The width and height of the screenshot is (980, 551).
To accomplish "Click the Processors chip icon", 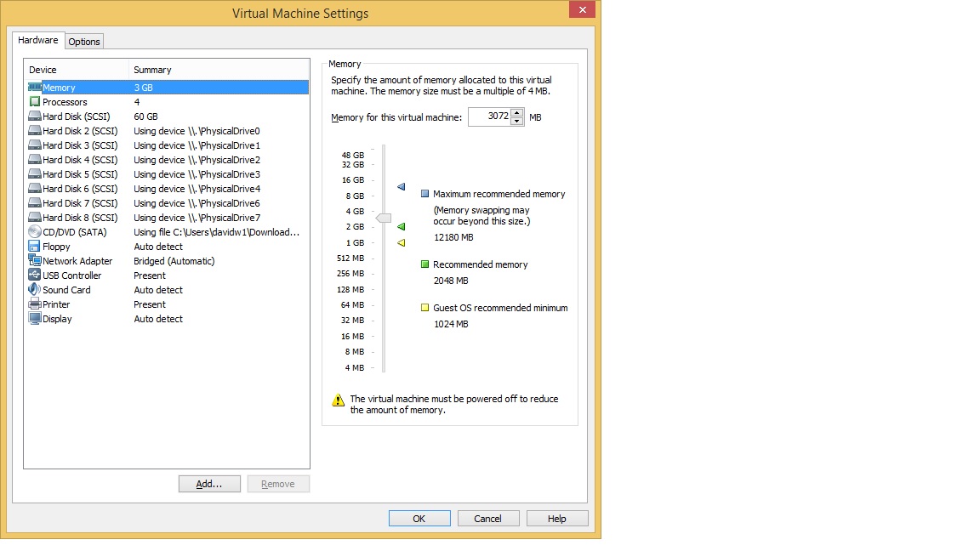I will (x=35, y=102).
